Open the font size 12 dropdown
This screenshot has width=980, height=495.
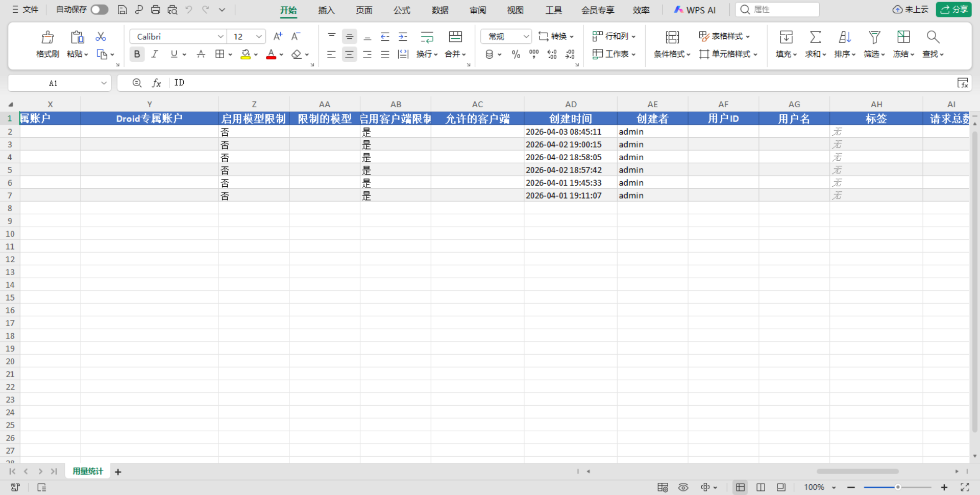click(259, 37)
